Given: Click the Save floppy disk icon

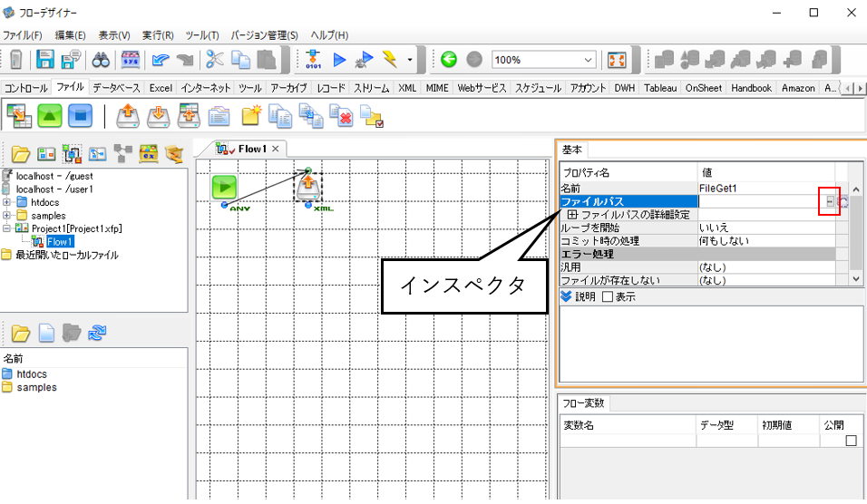Looking at the screenshot, I should (44, 59).
